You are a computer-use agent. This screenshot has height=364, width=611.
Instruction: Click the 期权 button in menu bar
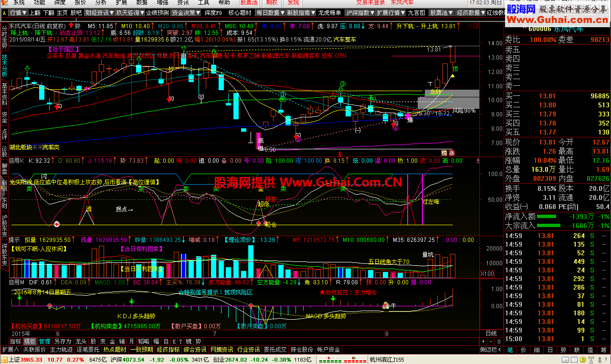pyautogui.click(x=272, y=3)
